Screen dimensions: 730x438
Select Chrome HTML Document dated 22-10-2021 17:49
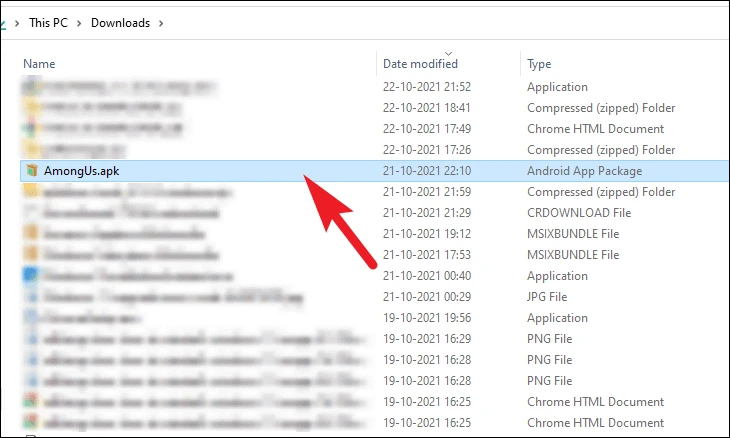pyautogui.click(x=374, y=128)
